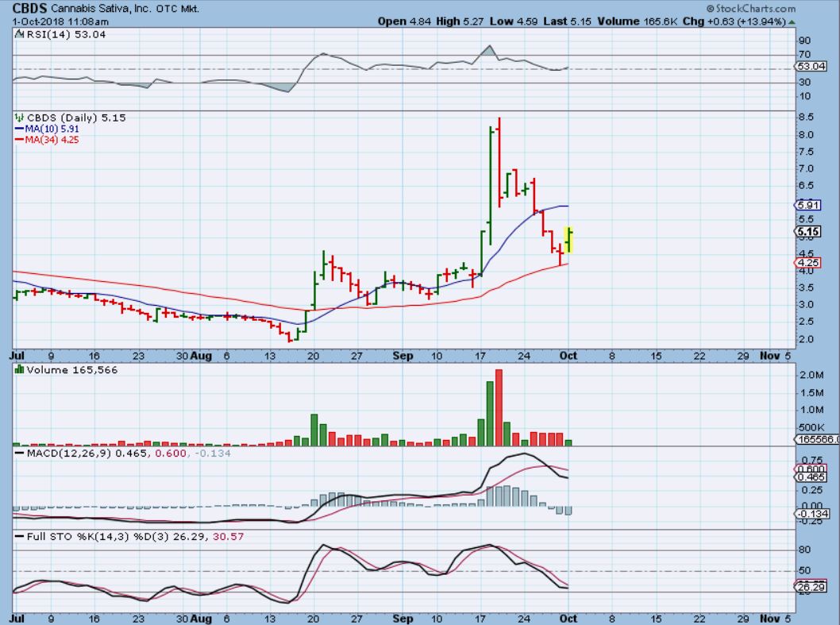This screenshot has height=625, width=840.
Task: Click 'Nov' on the bottom stochastic date axis
Action: [770, 619]
